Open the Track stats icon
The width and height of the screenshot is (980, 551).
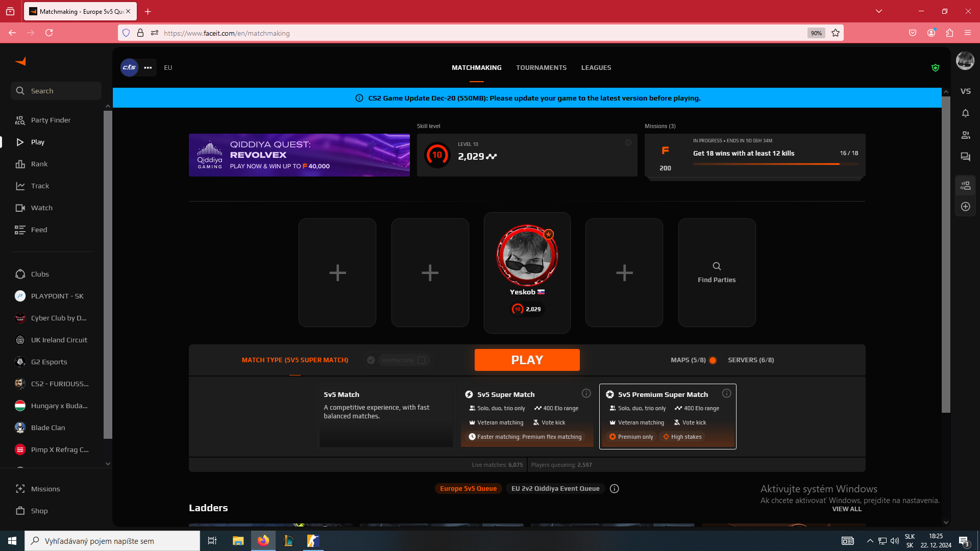pos(20,186)
